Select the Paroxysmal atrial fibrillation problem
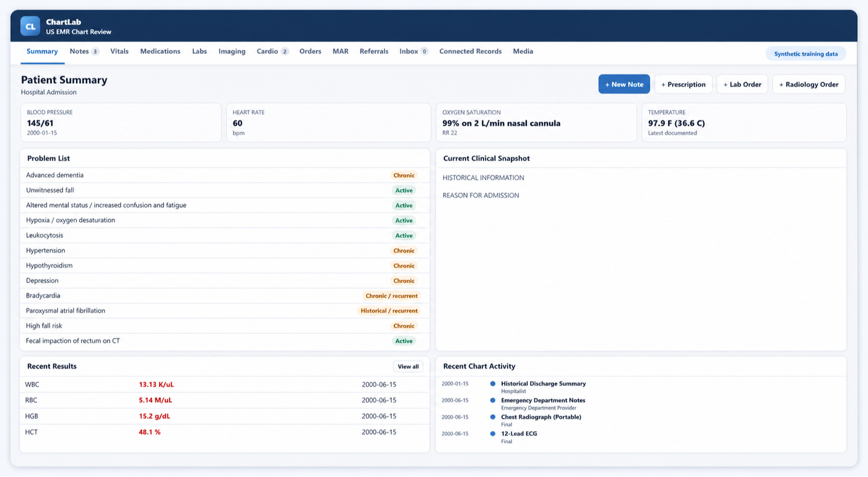 pos(225,311)
